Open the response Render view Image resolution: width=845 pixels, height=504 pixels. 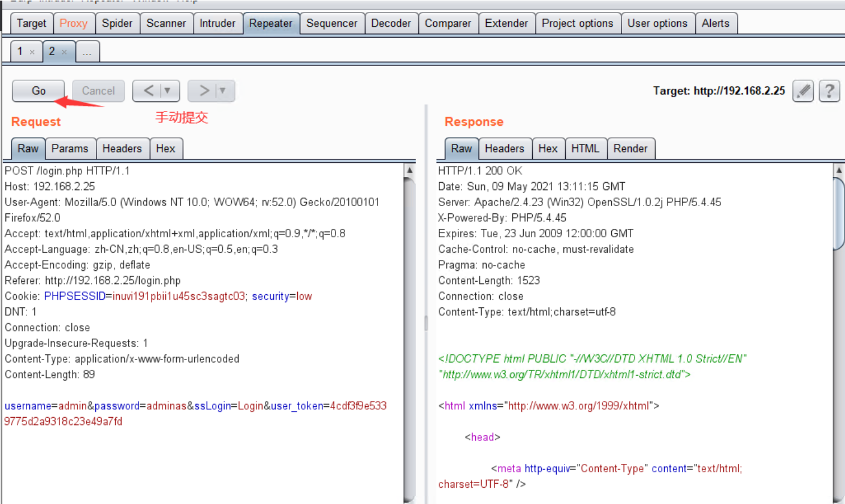tap(630, 149)
